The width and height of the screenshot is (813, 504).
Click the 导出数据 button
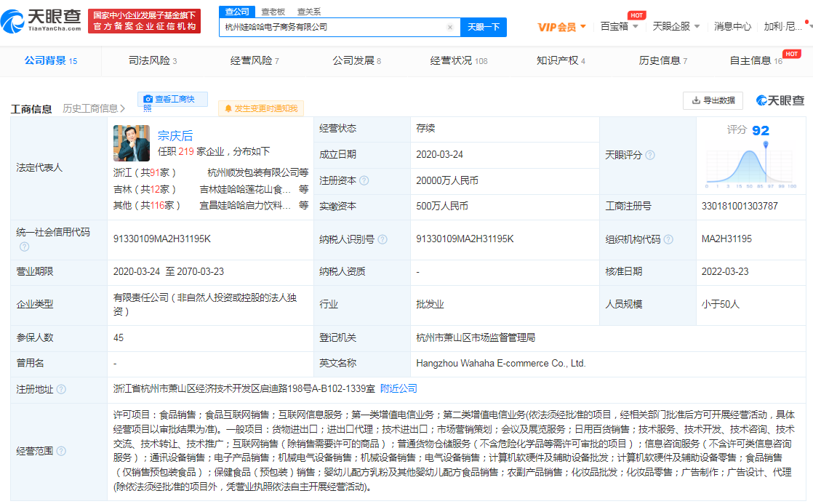pyautogui.click(x=713, y=100)
